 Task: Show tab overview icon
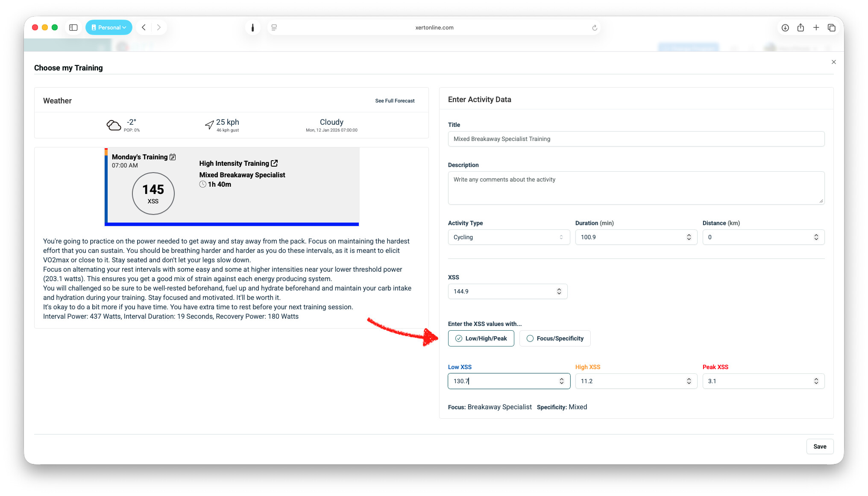tap(831, 27)
